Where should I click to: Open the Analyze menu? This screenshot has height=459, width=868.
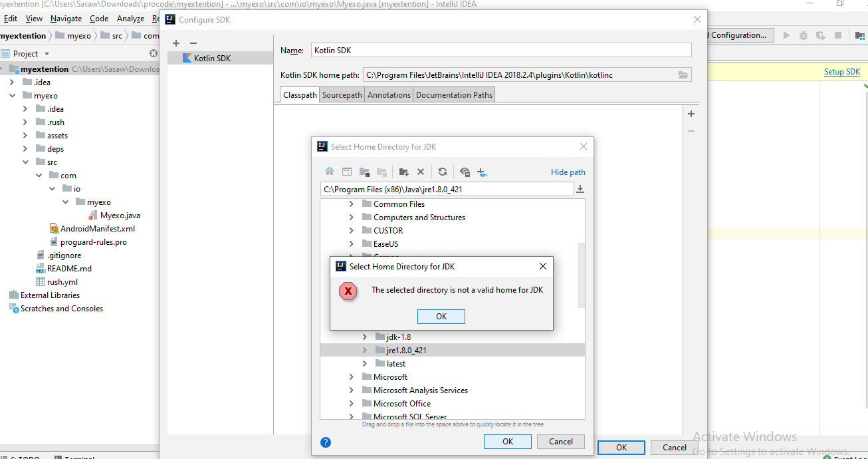130,19
